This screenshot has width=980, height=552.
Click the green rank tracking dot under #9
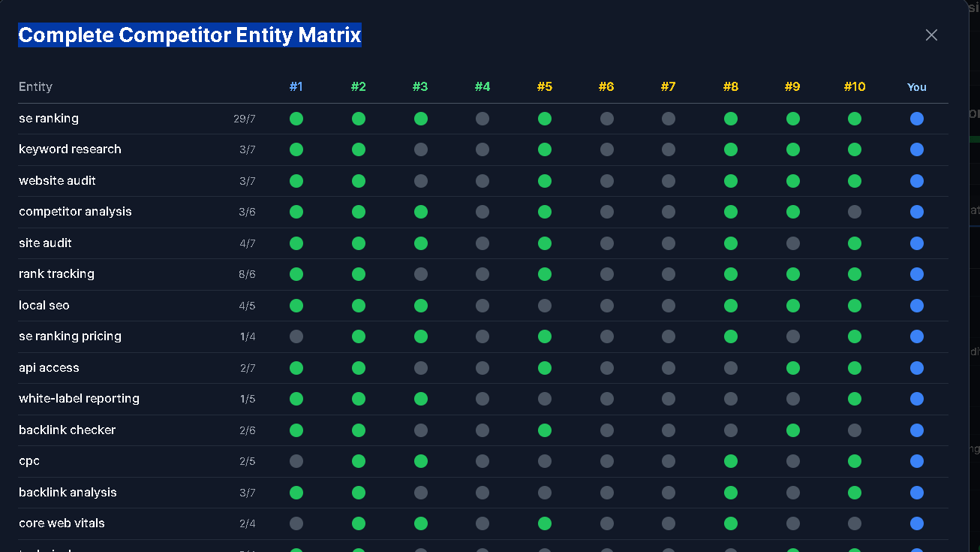pyautogui.click(x=792, y=274)
